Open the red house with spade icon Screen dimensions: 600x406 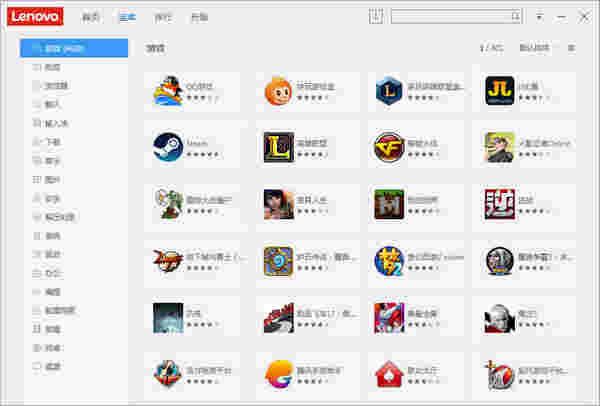coord(389,374)
